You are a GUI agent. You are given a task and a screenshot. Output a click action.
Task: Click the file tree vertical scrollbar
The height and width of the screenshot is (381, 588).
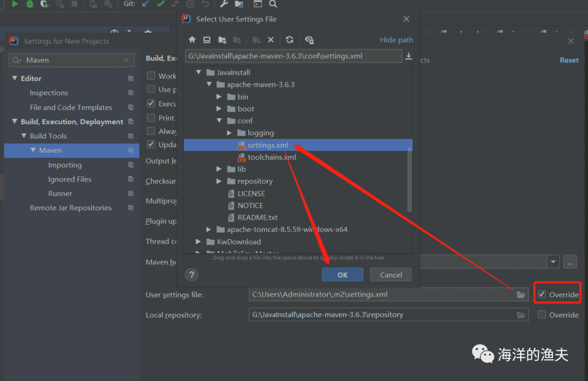pos(409,180)
